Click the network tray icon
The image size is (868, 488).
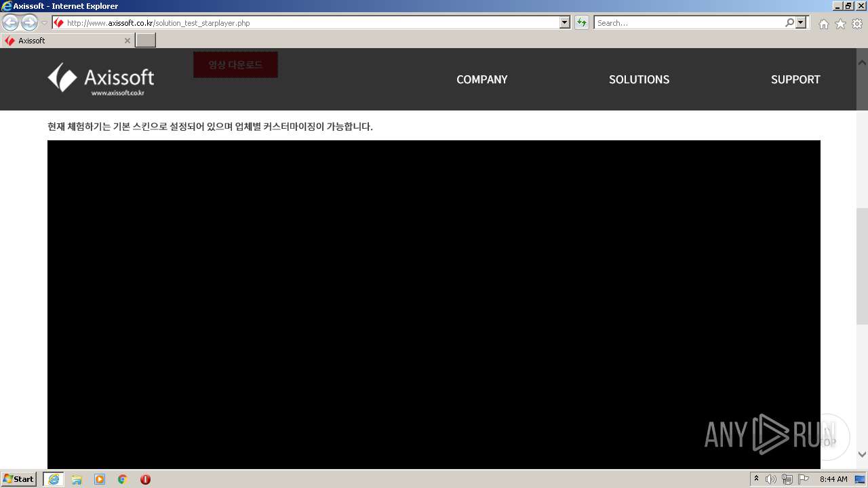787,479
